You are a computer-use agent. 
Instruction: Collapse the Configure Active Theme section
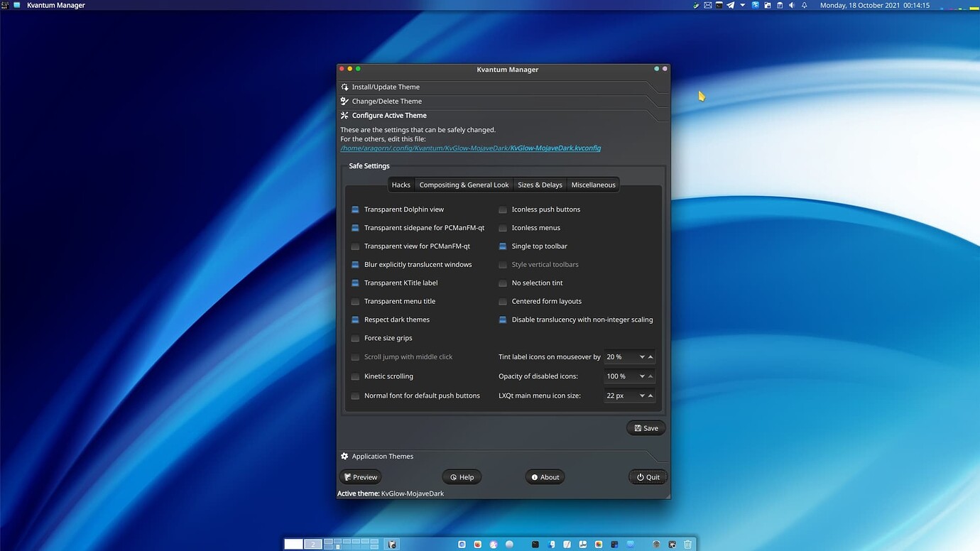503,115
